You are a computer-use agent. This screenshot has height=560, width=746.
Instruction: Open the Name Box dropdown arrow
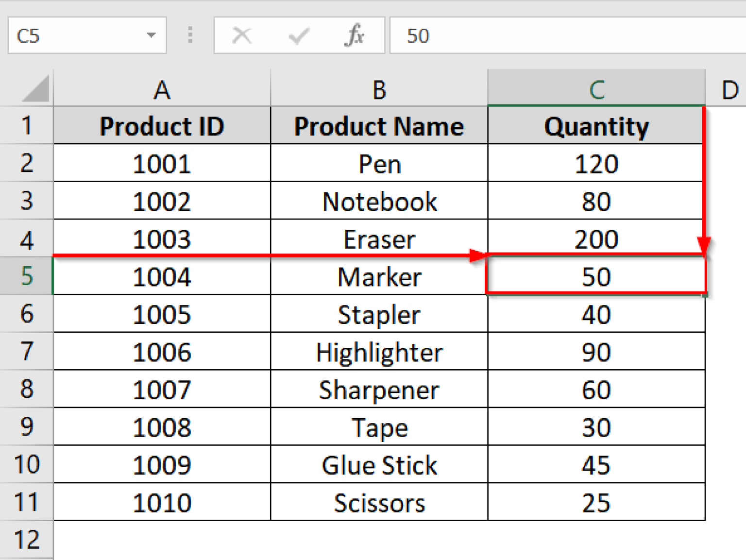pos(151,35)
